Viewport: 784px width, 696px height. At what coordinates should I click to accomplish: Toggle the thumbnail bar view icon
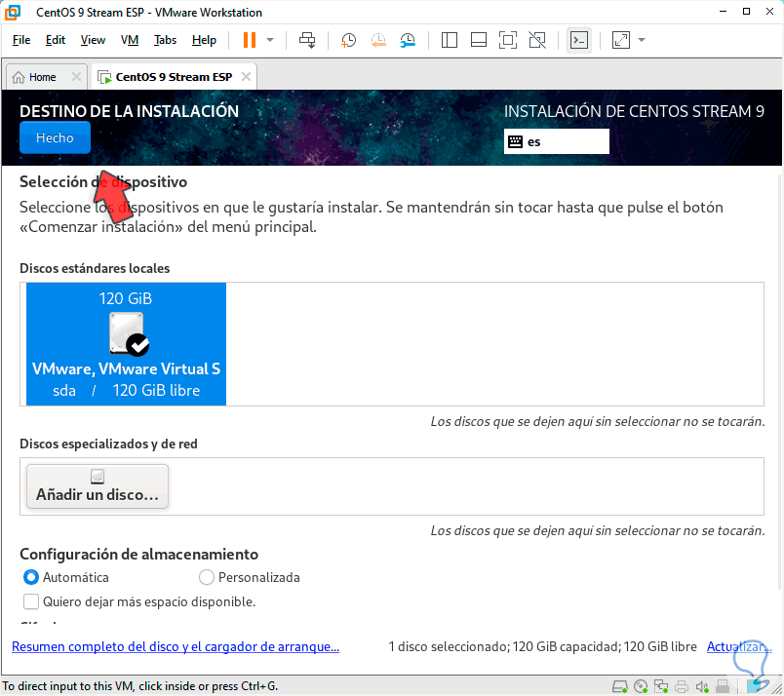click(479, 40)
